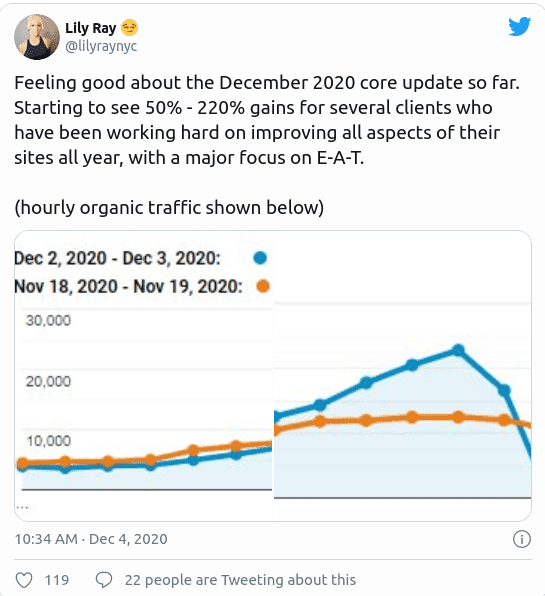Click Lily Ray's profile avatar
The image size is (545, 596).
click(37, 37)
